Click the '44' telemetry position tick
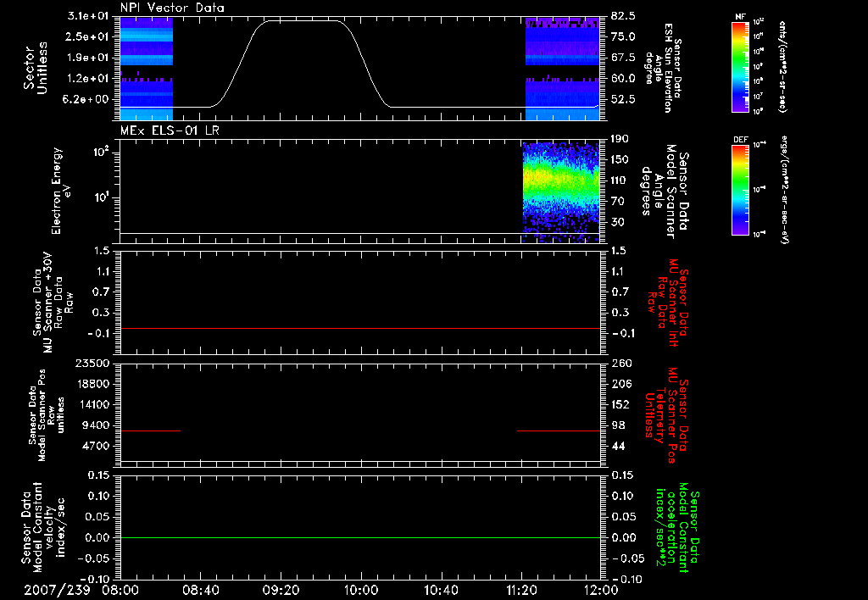868x600 pixels. (618, 446)
